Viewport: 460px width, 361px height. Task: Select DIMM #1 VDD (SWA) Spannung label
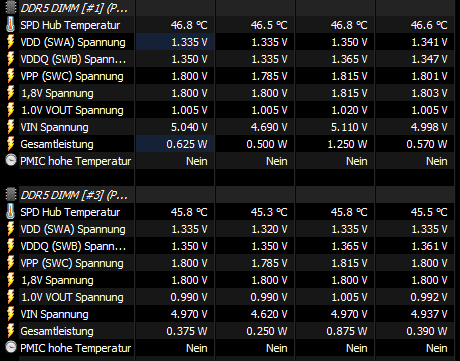[73, 42]
